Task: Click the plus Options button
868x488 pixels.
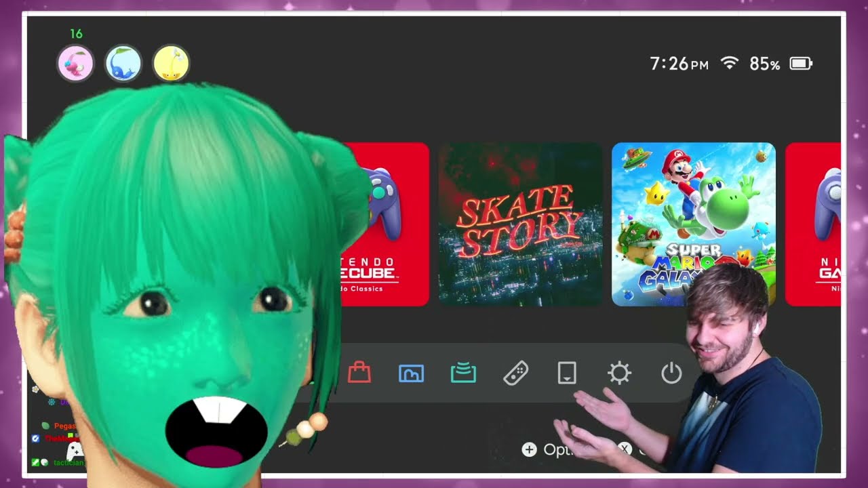Action: coord(547,449)
